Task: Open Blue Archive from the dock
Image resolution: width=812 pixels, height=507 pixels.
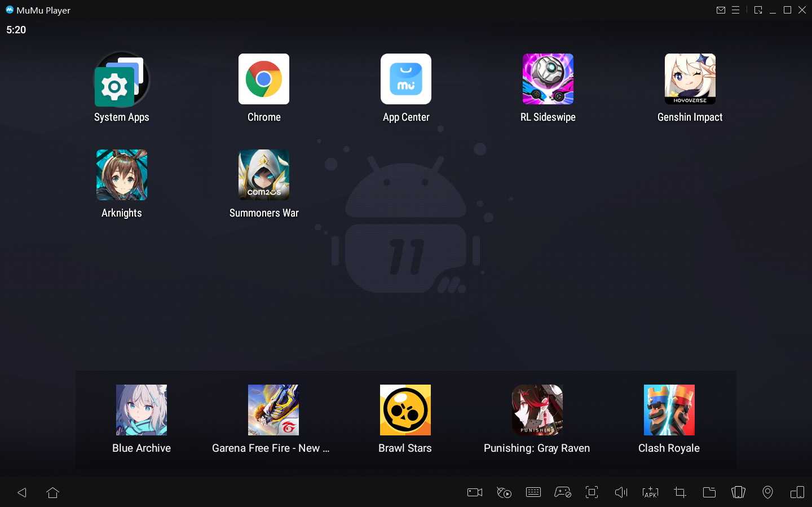Action: (x=142, y=410)
